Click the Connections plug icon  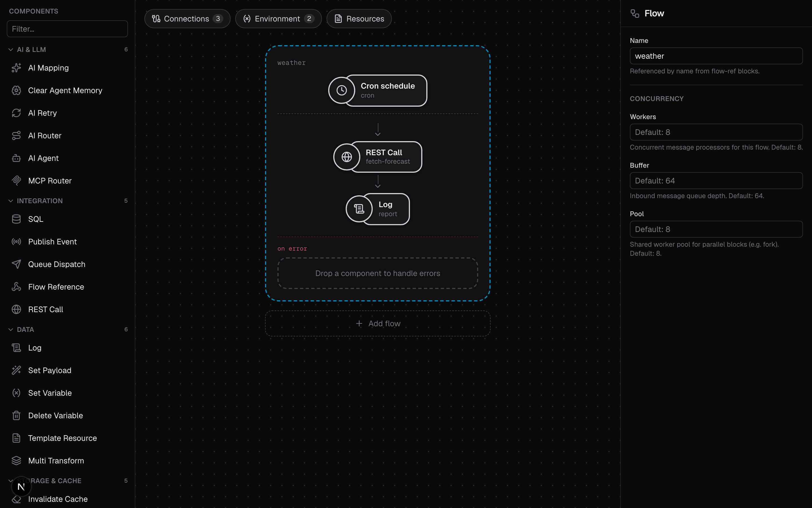[156, 19]
